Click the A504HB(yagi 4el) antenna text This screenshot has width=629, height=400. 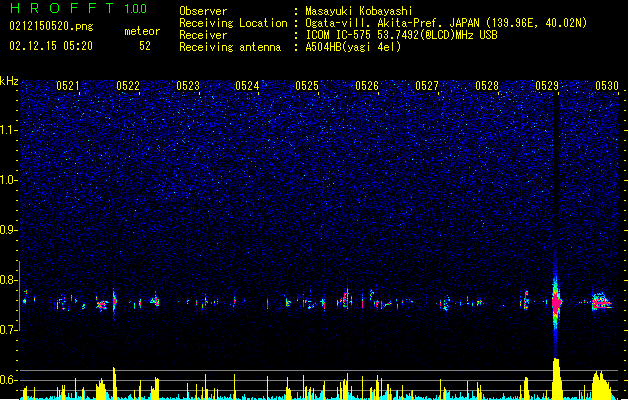[x=353, y=47]
